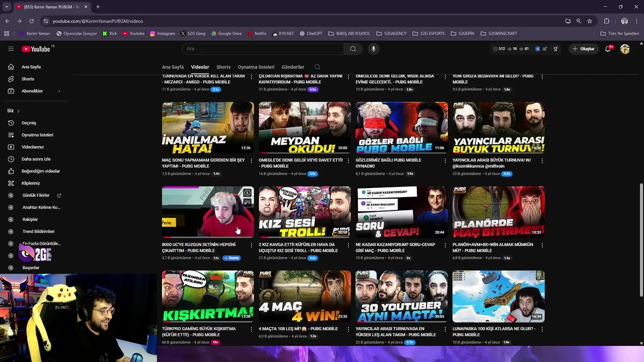Click the Remix badge on KUZGUN video
644x362 pixels.
[x=232, y=258]
